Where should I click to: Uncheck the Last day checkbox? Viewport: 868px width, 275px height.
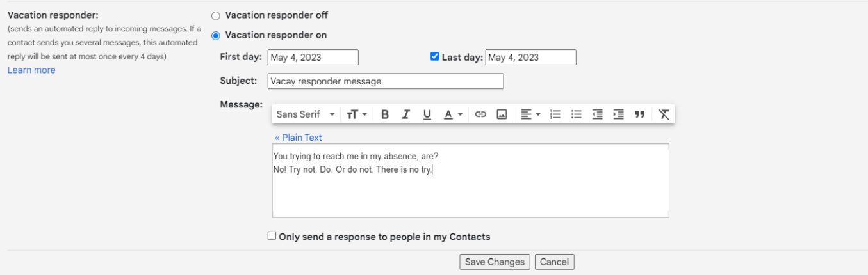point(435,57)
